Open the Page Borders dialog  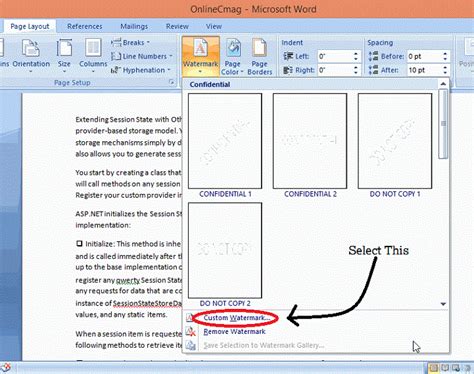[260, 56]
